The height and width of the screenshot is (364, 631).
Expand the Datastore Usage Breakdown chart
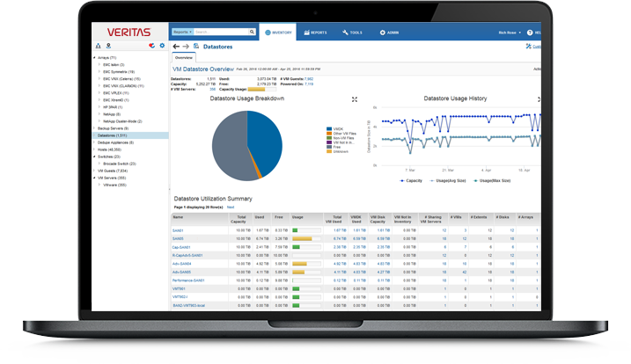click(355, 99)
